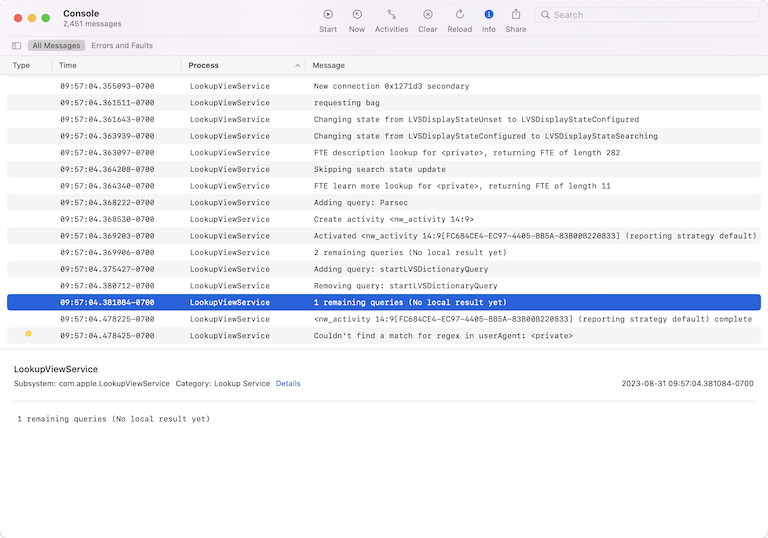The width and height of the screenshot is (768, 538).
Task: Select yellow warning dot on regex row
Action: tap(28, 334)
